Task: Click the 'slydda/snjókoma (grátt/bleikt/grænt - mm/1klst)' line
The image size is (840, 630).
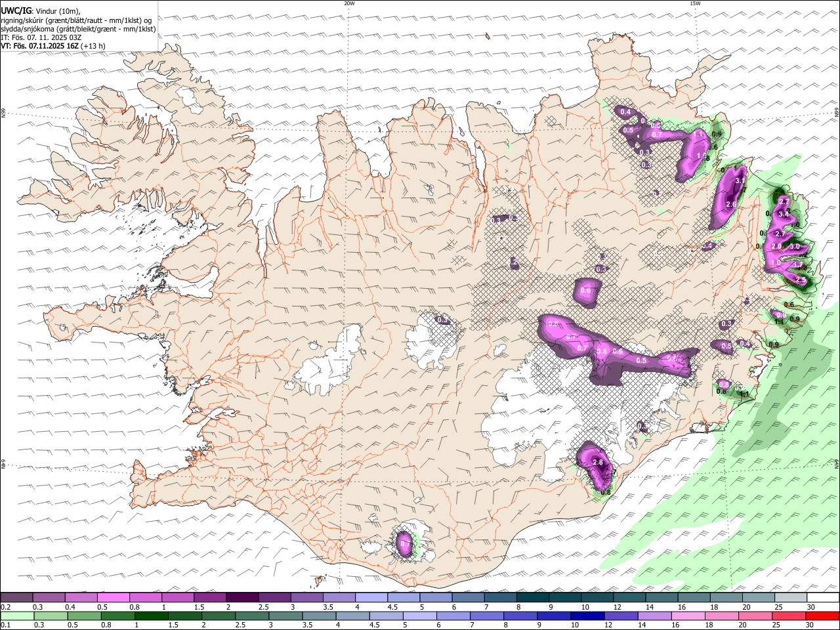Action: (x=79, y=29)
